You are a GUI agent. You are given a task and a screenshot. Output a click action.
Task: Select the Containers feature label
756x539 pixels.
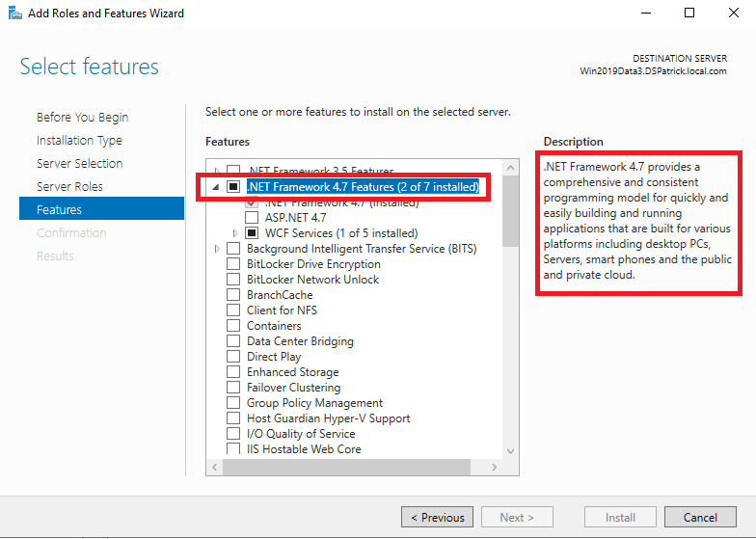(274, 326)
